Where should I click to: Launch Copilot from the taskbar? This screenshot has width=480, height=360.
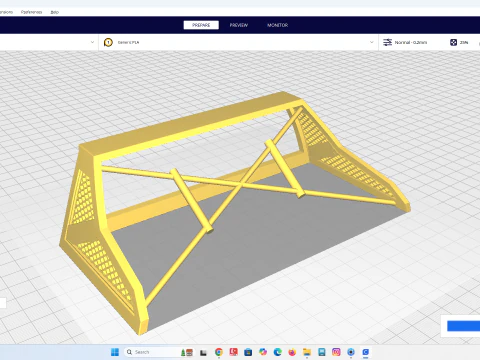coord(263,352)
